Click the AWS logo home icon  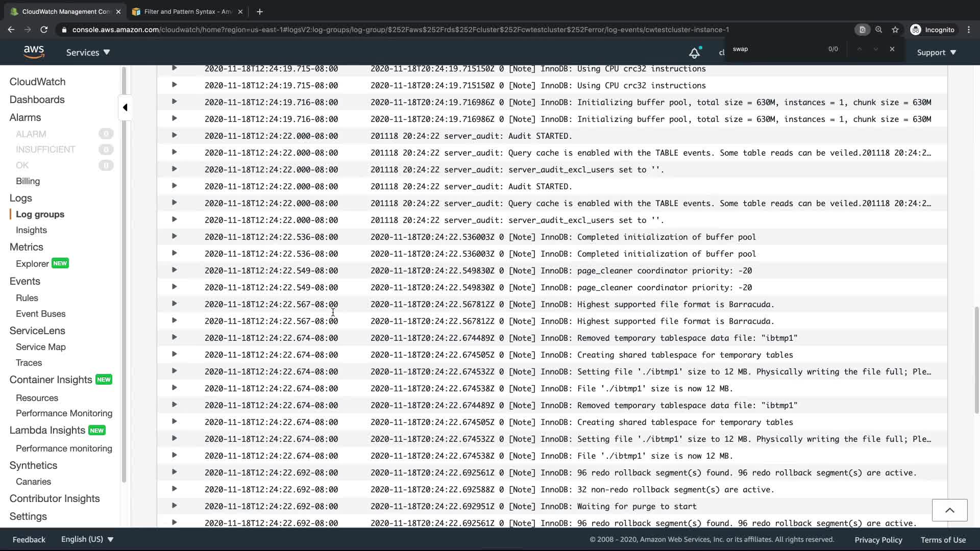pos(34,52)
